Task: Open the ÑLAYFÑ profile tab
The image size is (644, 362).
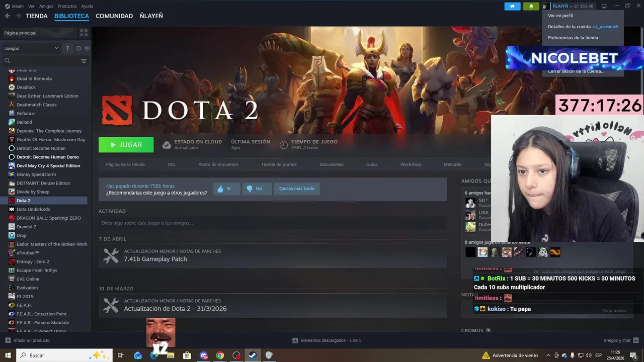Action: (x=151, y=16)
